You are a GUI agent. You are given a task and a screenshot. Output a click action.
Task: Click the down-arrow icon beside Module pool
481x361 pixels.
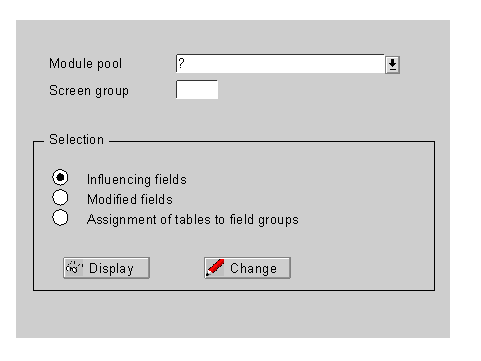(x=392, y=64)
